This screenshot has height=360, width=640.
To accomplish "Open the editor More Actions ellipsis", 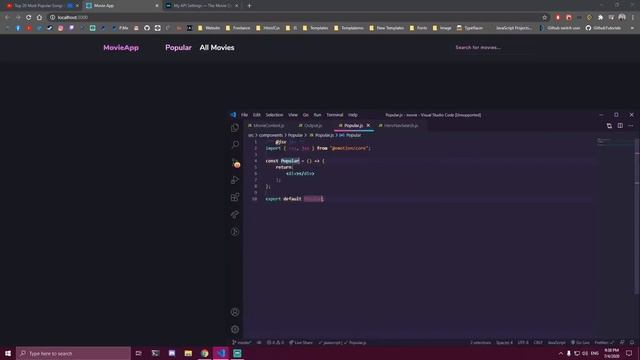I will click(x=631, y=126).
